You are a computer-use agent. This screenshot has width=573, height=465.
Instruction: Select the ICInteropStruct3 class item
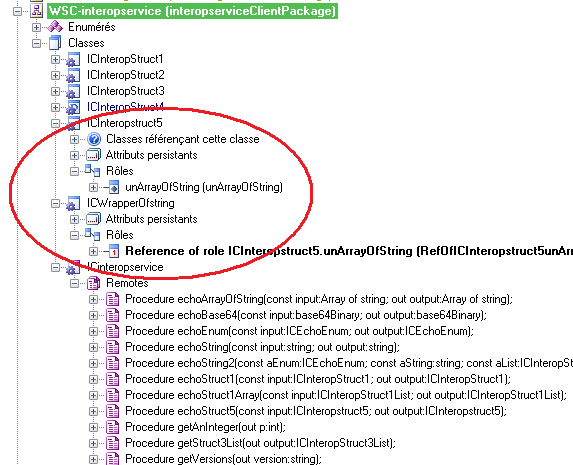tap(126, 91)
